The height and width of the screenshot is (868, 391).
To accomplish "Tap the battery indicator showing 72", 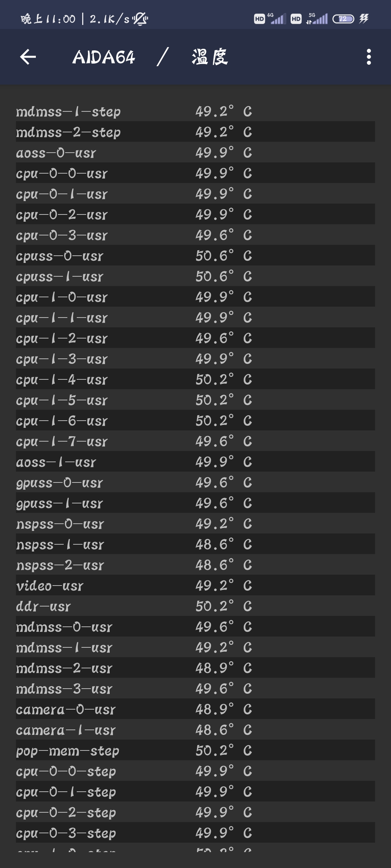I will (x=343, y=19).
